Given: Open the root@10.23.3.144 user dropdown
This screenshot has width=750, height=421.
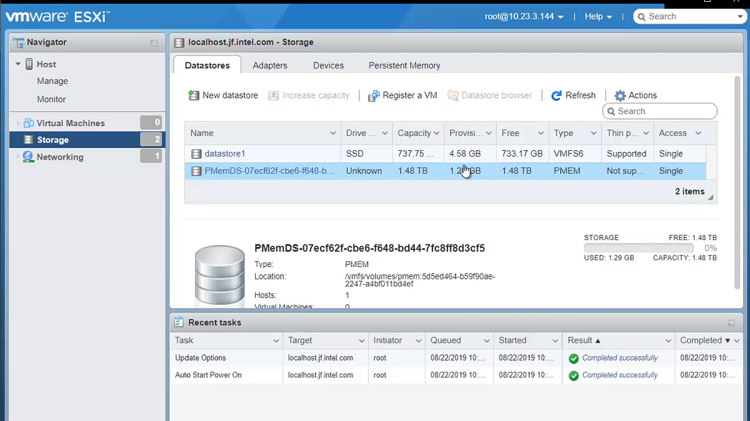Looking at the screenshot, I should click(524, 16).
